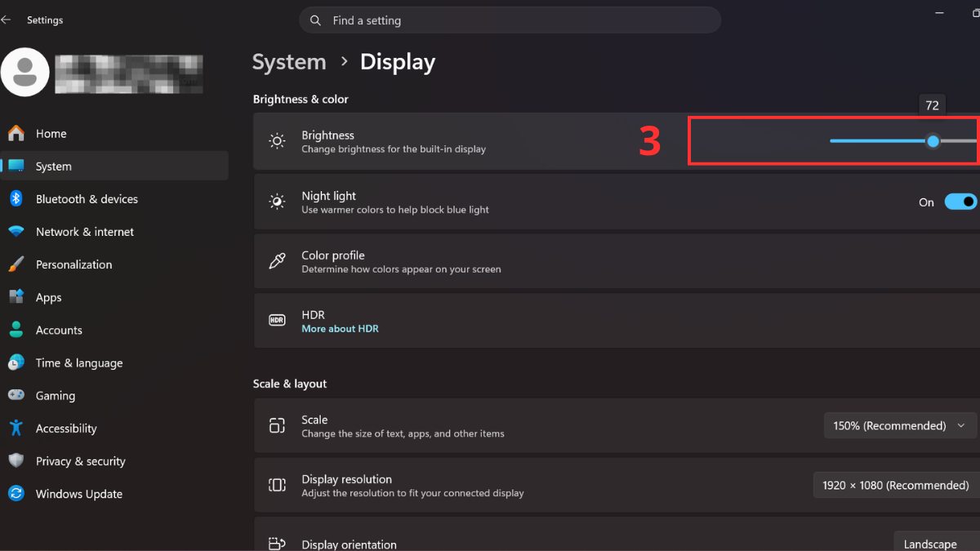Click 'Change the size of text, apps, and other items'
Screen dimensions: 980x551
[x=403, y=433]
